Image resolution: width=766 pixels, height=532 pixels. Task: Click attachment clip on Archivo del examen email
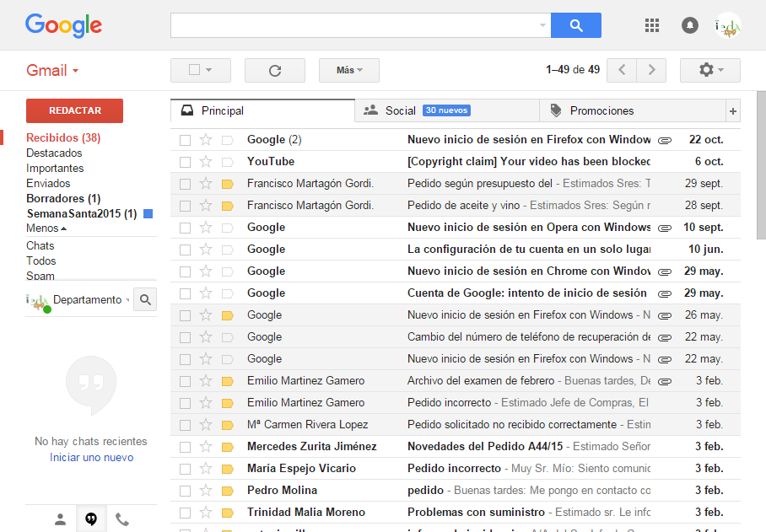point(665,382)
